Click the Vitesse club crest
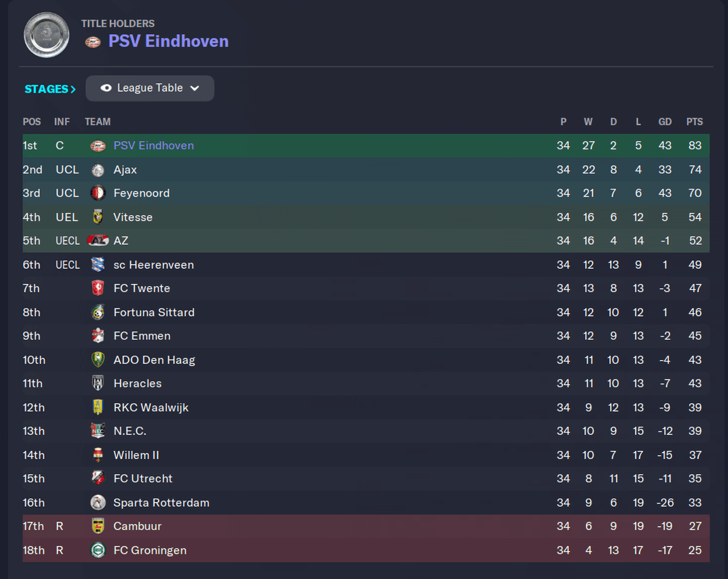 98,217
